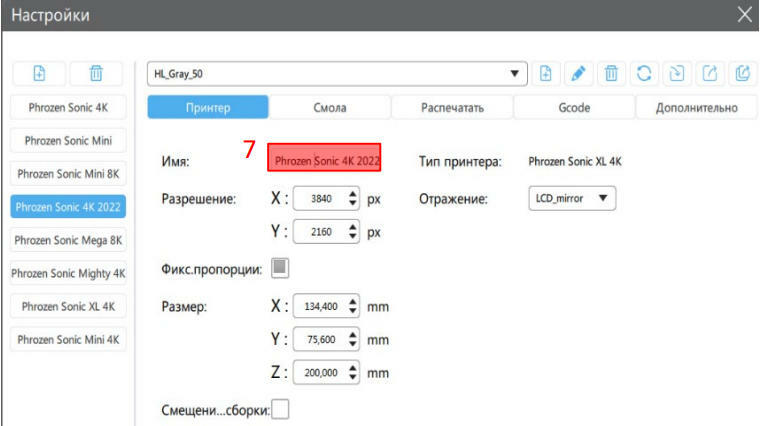
Task: Switch to the Смола tab
Action: pyautogui.click(x=330, y=107)
